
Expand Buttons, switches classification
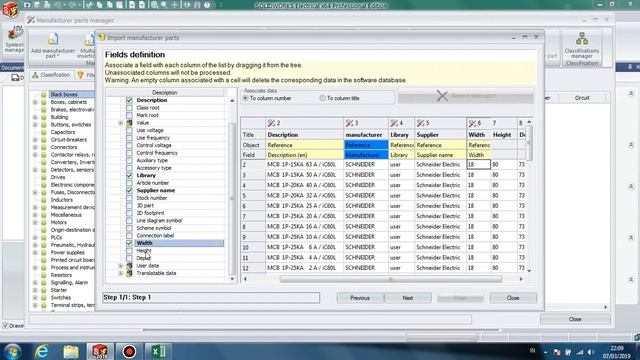coord(35,124)
